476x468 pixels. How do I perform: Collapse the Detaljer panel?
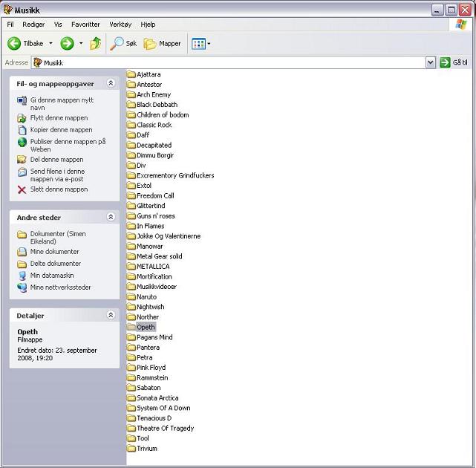[111, 315]
